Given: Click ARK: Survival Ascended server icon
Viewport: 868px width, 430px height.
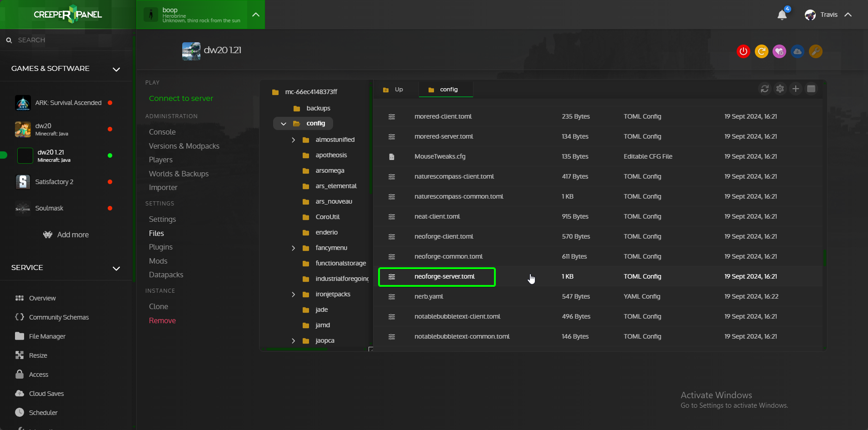Looking at the screenshot, I should click(23, 103).
